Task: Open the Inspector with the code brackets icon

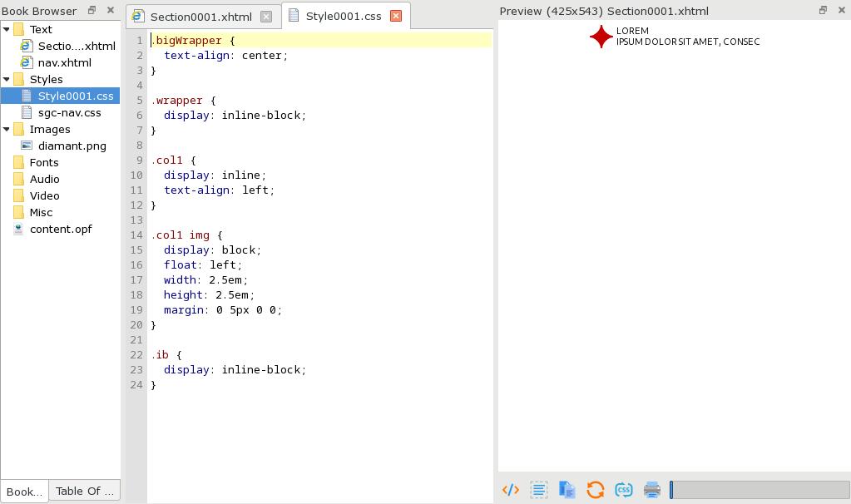Action: pyautogui.click(x=510, y=490)
